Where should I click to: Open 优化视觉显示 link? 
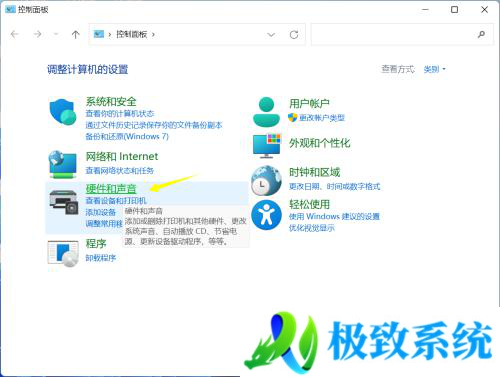(x=312, y=228)
